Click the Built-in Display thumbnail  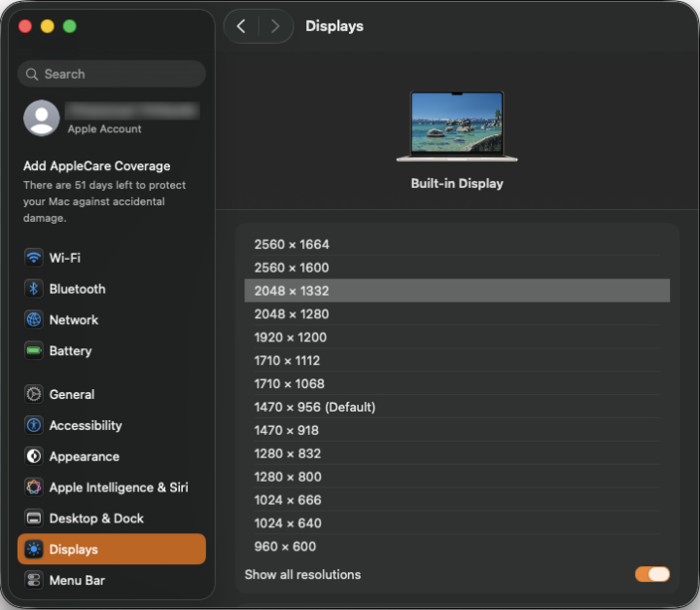click(457, 126)
